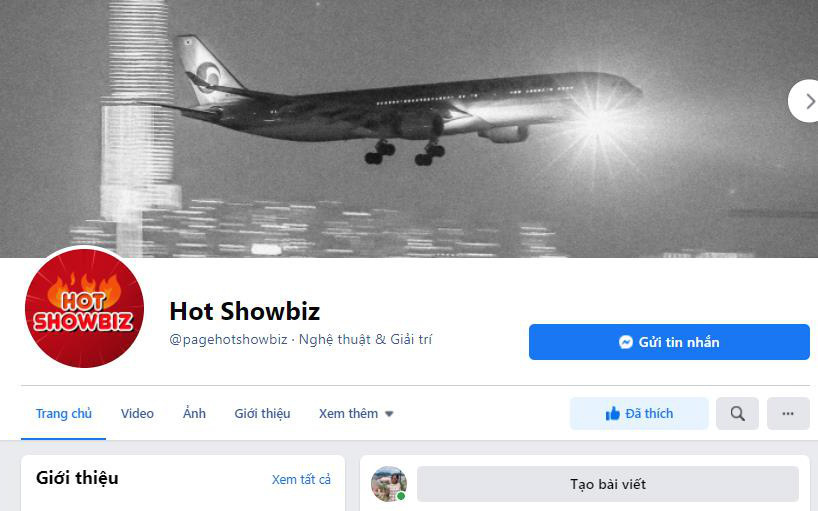Screen dimensions: 818x511
Task: Click the search magnifier icon button
Action: tap(737, 413)
